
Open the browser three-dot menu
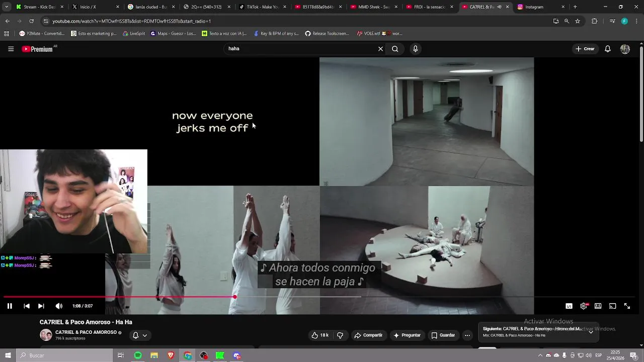pyautogui.click(x=636, y=21)
